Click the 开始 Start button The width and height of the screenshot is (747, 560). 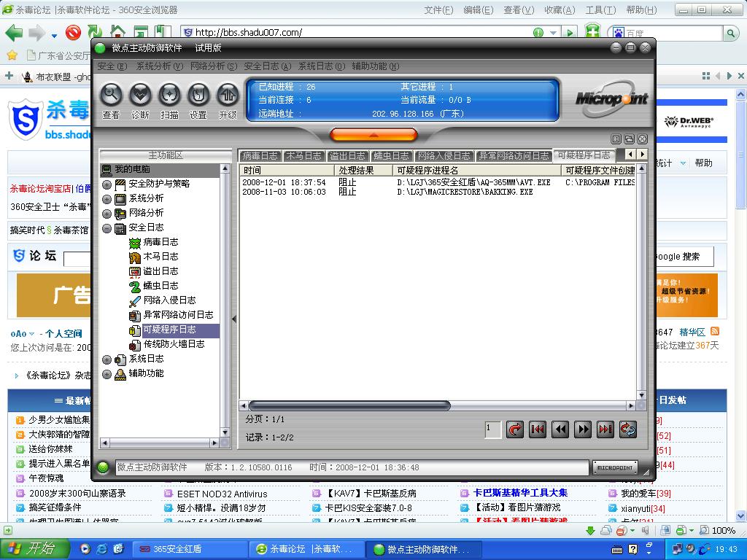click(35, 548)
